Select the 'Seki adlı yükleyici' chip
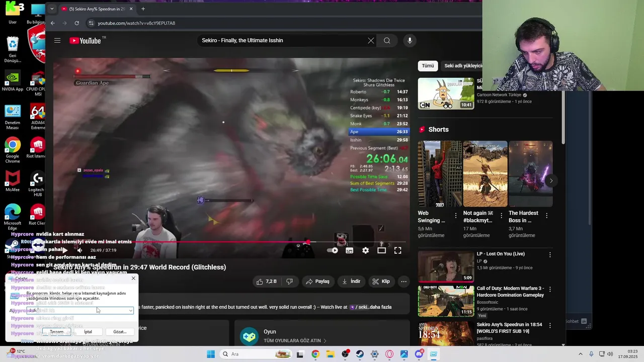Screen dimensions: 644x362 click(462, 66)
